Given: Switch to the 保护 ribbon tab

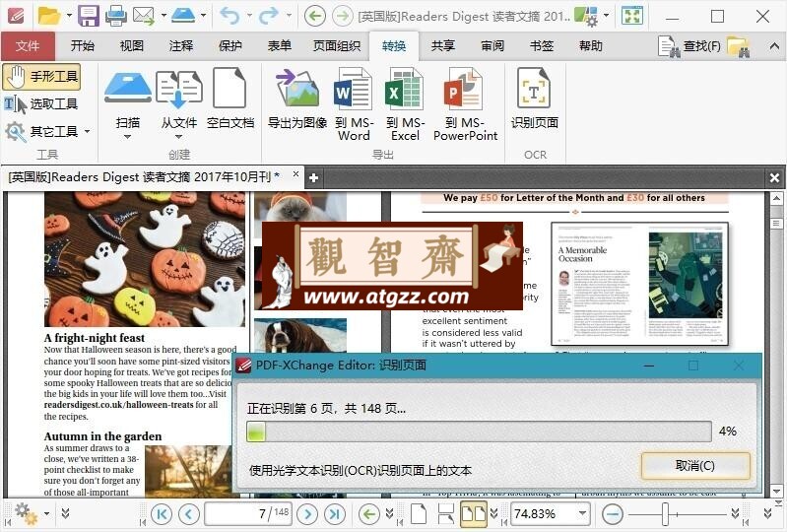Looking at the screenshot, I should [230, 46].
